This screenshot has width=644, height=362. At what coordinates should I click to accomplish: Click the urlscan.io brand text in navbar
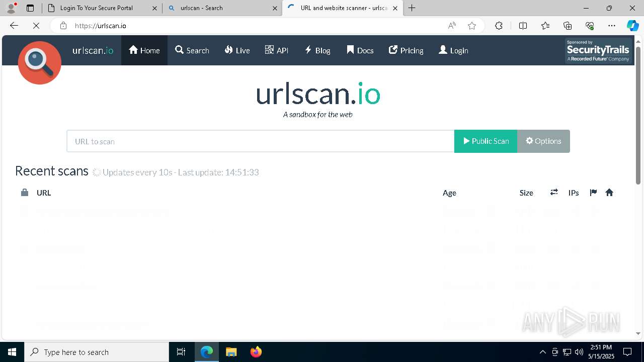93,50
